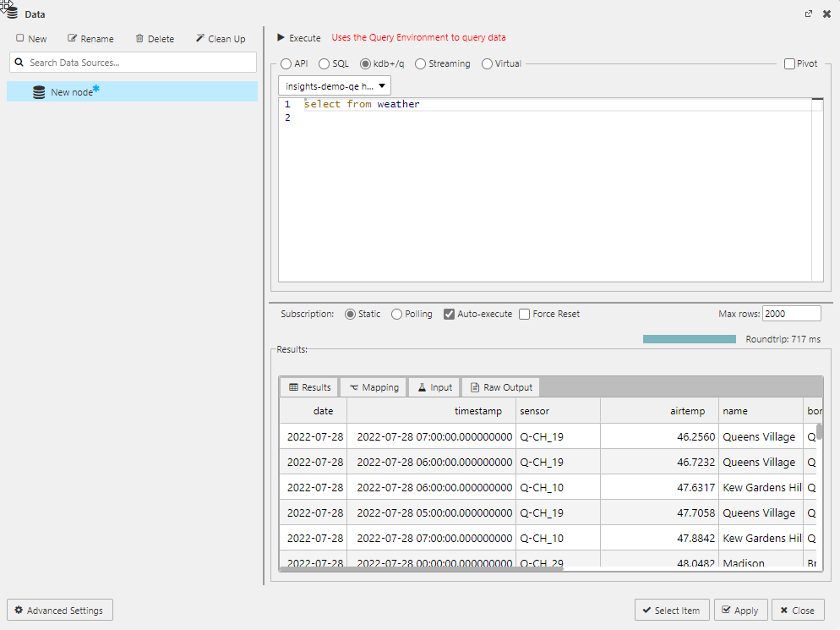Open Advanced Settings
840x630 pixels.
[x=59, y=610]
